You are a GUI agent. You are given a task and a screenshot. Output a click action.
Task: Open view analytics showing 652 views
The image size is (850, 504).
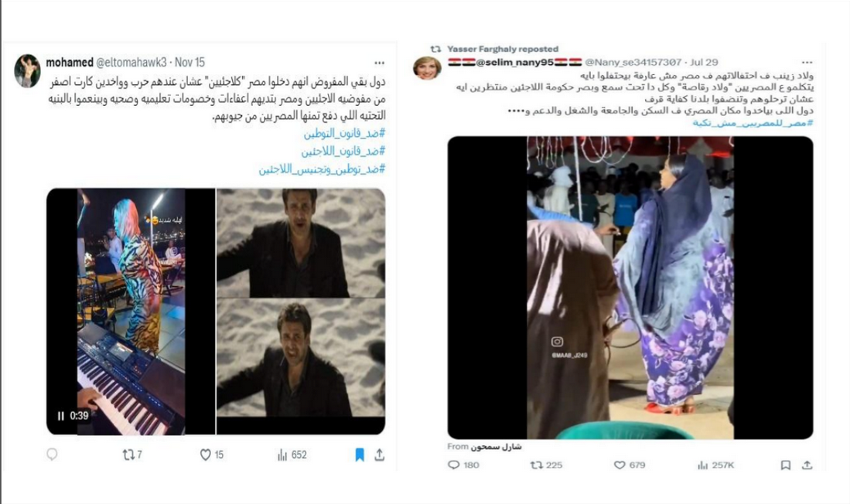coord(292,455)
